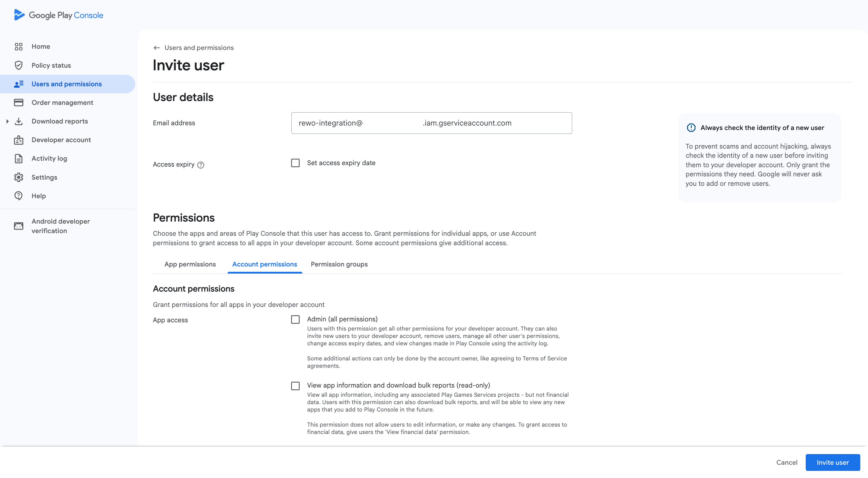
Task: Enable the Set access expiry date checkbox
Action: 295,163
